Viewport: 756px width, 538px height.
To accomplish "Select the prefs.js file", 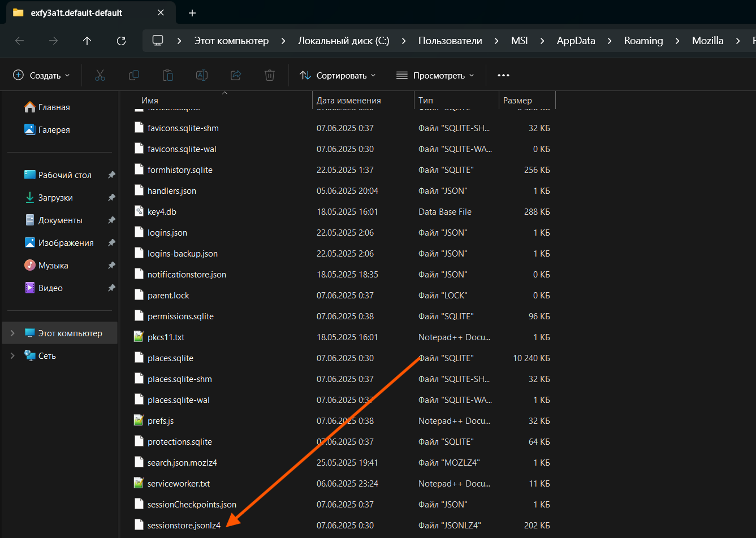I will point(160,421).
